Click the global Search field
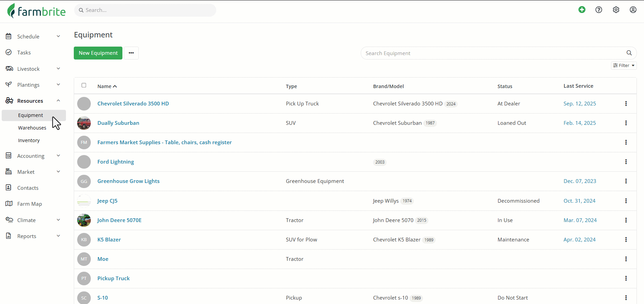The image size is (644, 304). click(x=145, y=10)
